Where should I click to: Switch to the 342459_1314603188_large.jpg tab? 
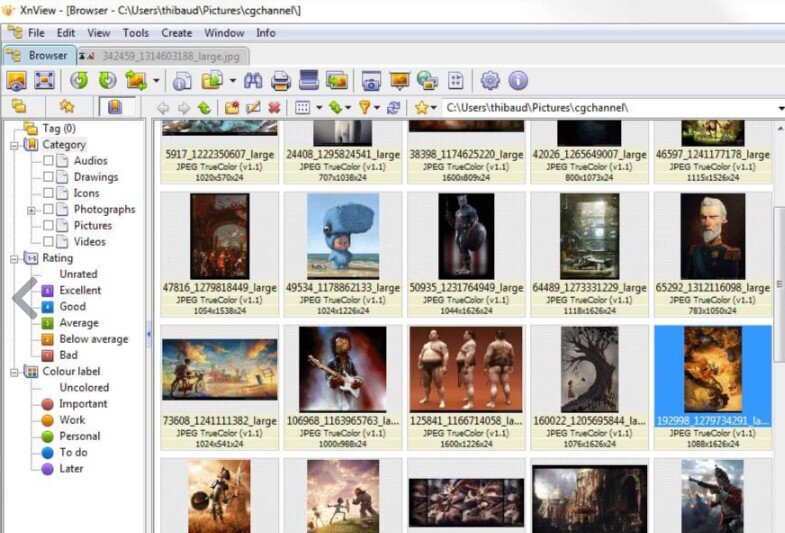[x=163, y=56]
